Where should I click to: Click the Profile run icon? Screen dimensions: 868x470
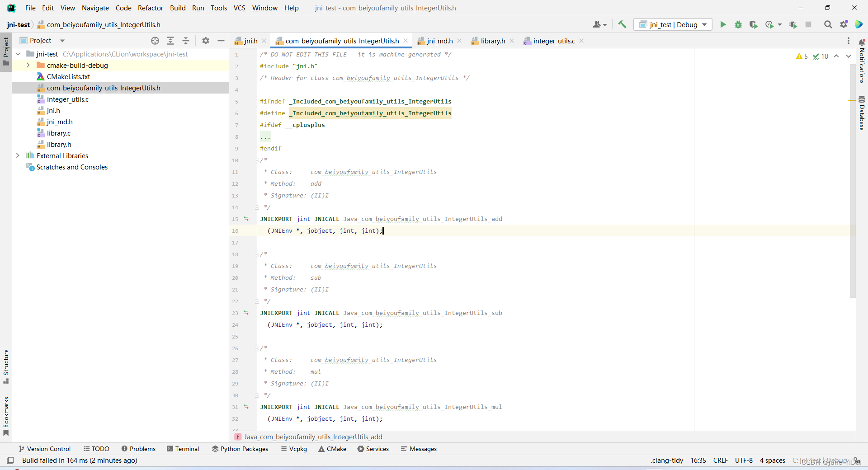click(x=769, y=24)
